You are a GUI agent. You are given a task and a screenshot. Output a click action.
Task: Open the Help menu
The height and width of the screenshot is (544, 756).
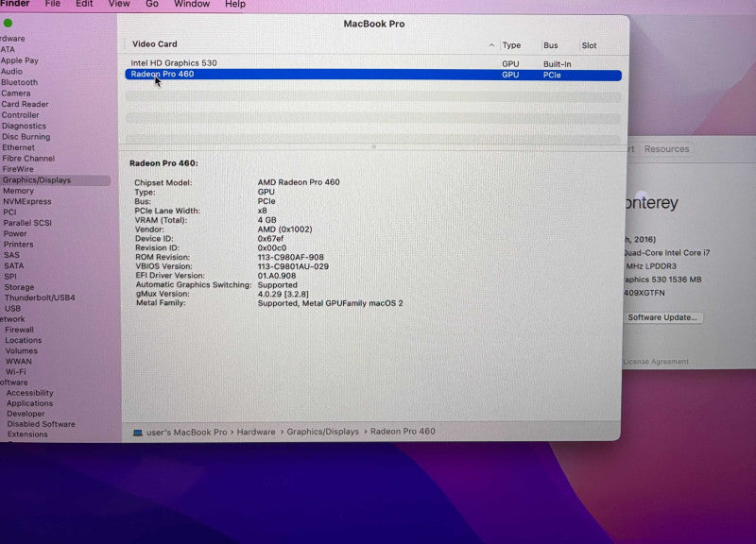[235, 4]
